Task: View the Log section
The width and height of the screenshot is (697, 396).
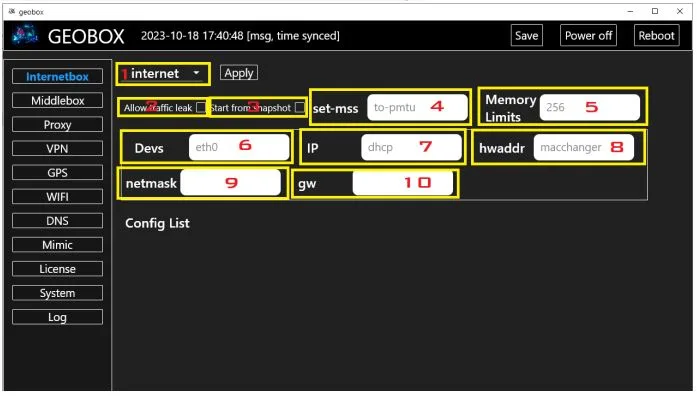Action: pyautogui.click(x=57, y=317)
